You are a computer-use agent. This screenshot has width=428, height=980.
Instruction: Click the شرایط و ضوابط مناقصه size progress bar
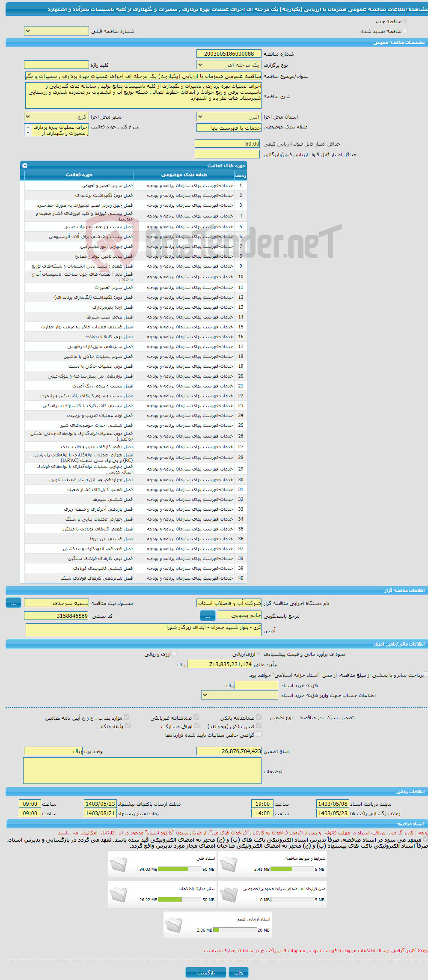point(292,869)
